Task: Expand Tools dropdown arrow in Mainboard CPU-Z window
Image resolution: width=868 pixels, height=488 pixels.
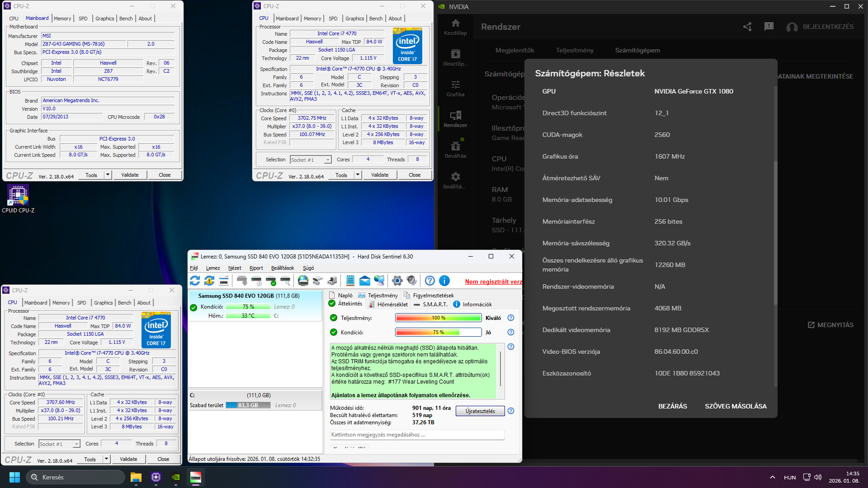Action: click(108, 175)
